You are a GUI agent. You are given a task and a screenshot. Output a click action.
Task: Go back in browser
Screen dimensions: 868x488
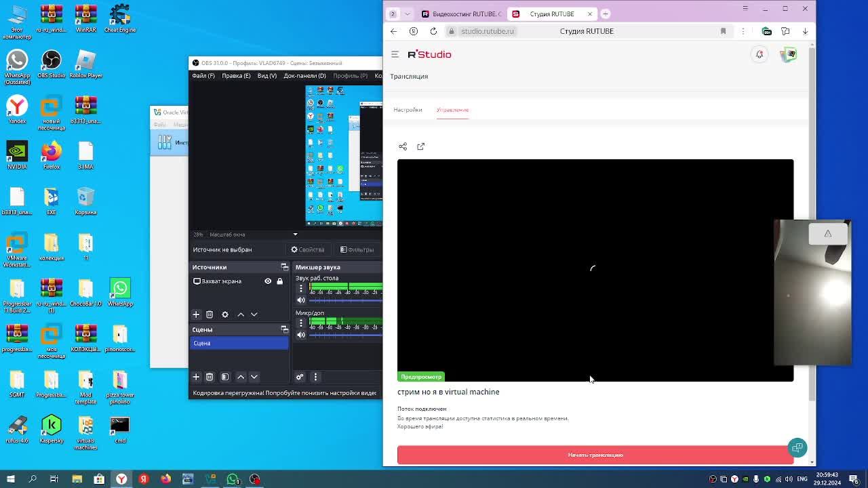click(x=394, y=31)
